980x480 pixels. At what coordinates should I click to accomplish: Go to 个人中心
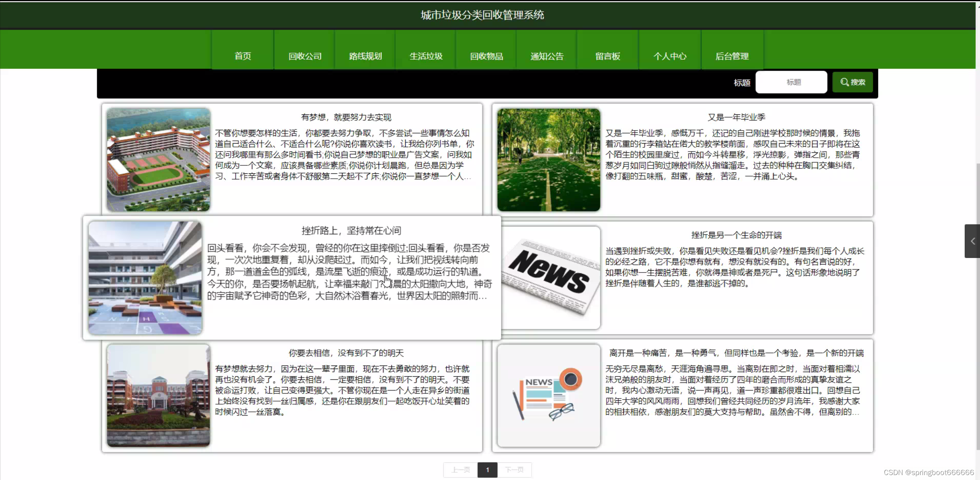click(670, 56)
